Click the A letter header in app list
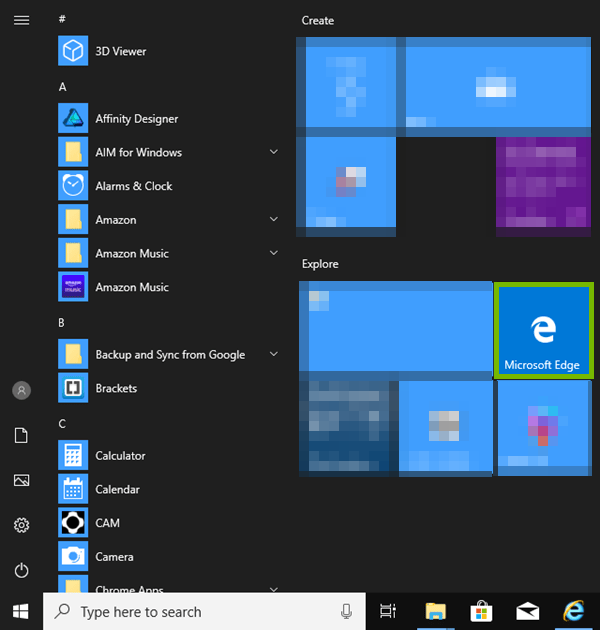 click(x=62, y=87)
